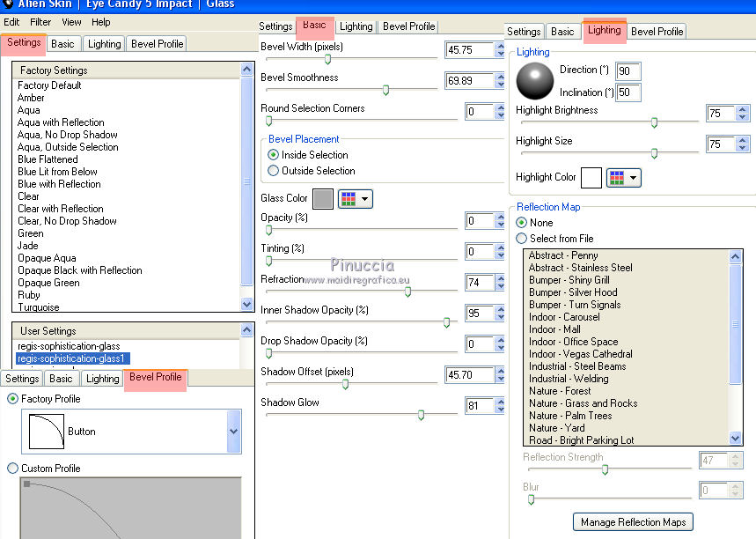
Task: Click Bevel Smoothness stepper arrows
Action: point(500,80)
